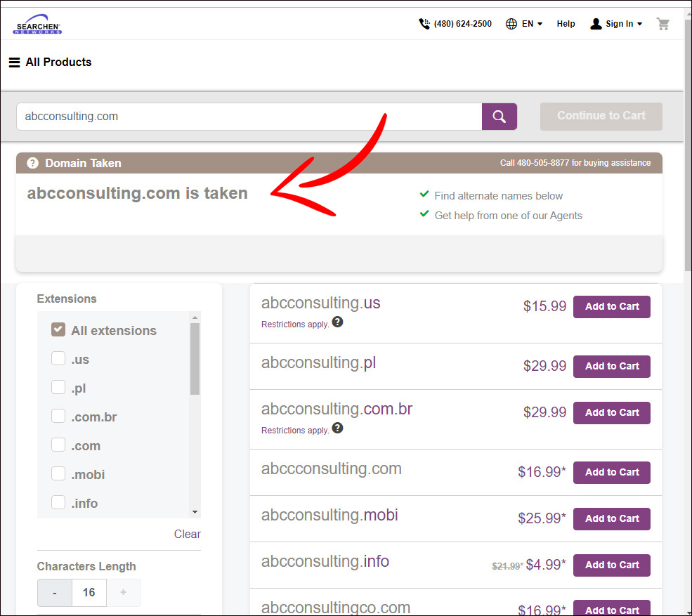
Task: Decrease characters length with minus button
Action: click(54, 593)
